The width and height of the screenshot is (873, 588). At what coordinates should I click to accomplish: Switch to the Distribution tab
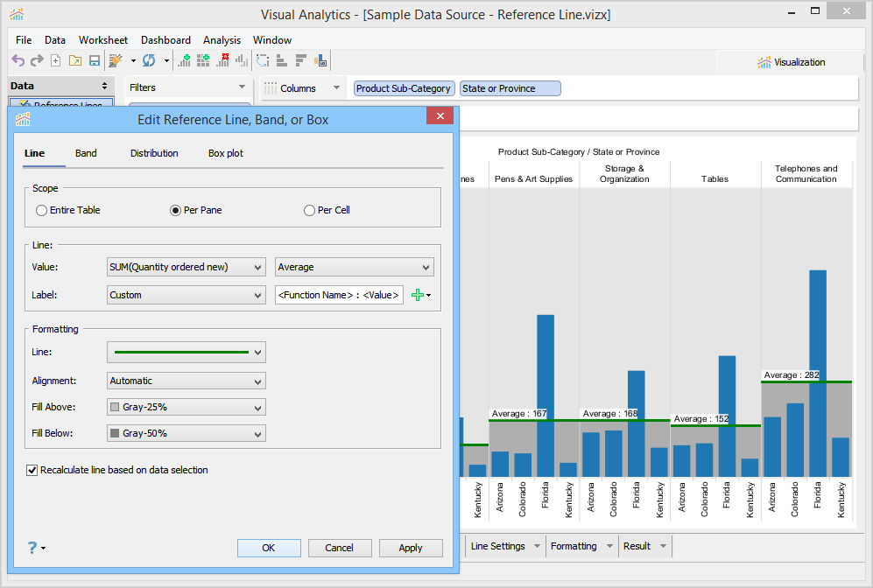[154, 153]
